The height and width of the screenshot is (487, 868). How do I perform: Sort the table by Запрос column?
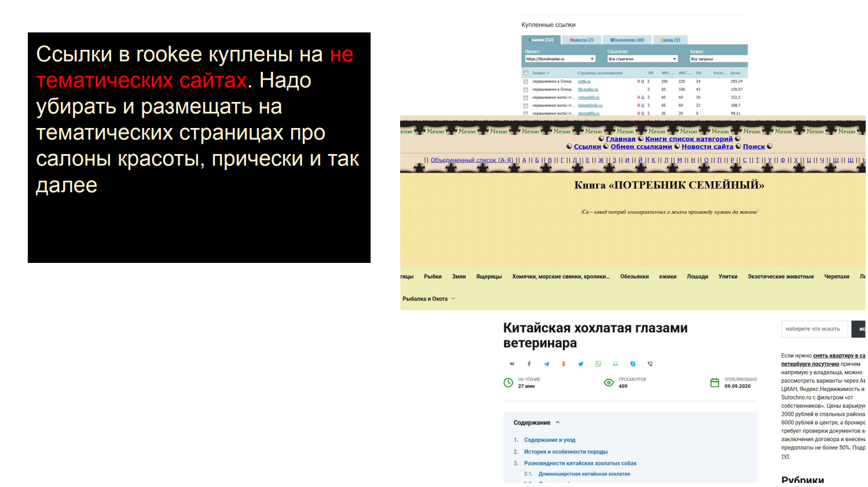(541, 74)
